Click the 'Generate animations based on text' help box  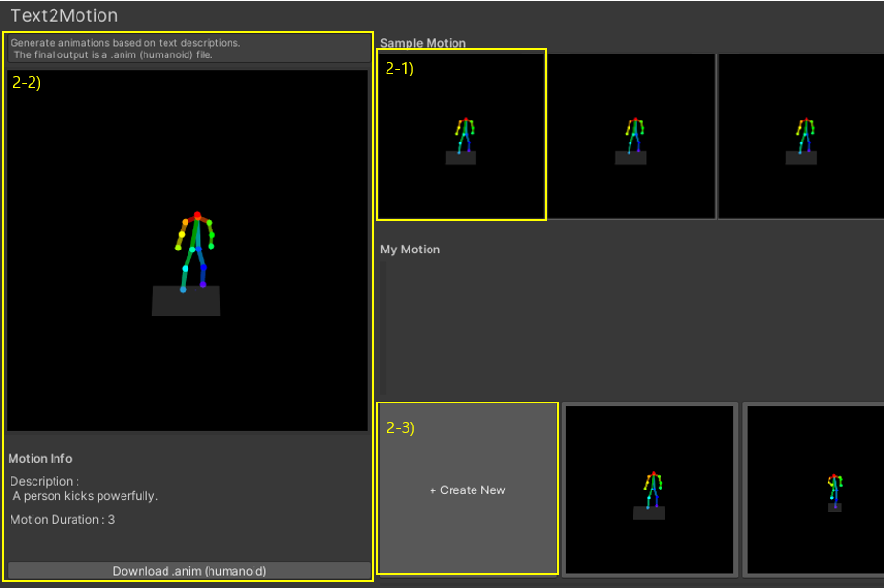coord(188,49)
